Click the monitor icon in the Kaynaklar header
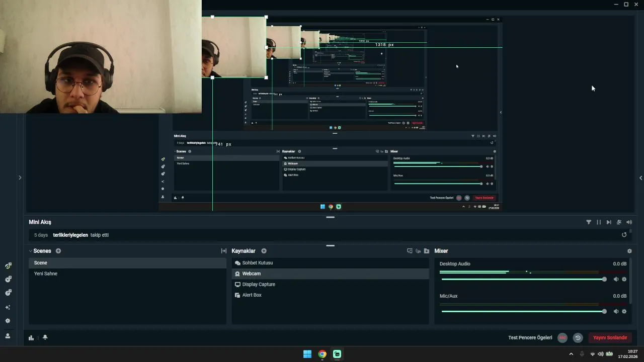Screen dimensions: 644x362 point(410,251)
